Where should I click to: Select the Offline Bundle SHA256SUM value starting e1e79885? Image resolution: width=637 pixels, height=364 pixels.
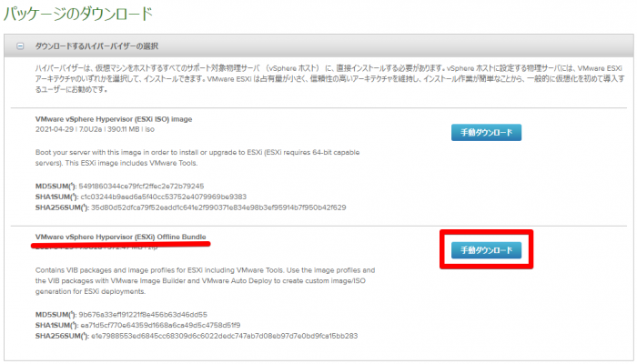(224, 336)
